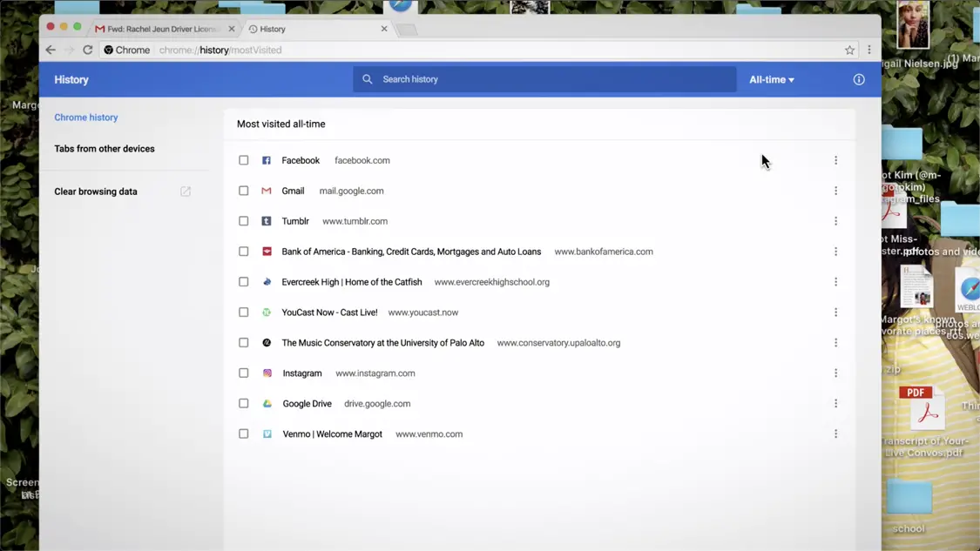Open the Google Drive history link

click(x=307, y=404)
